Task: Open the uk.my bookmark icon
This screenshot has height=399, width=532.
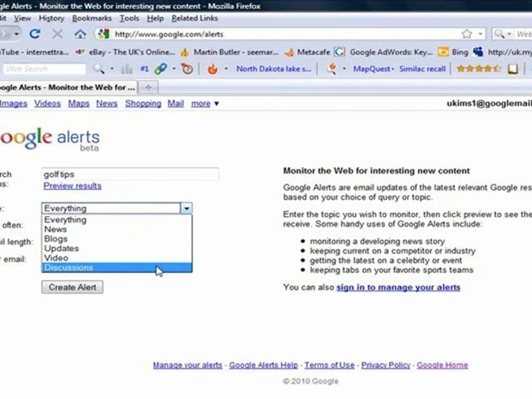Action: tap(478, 52)
